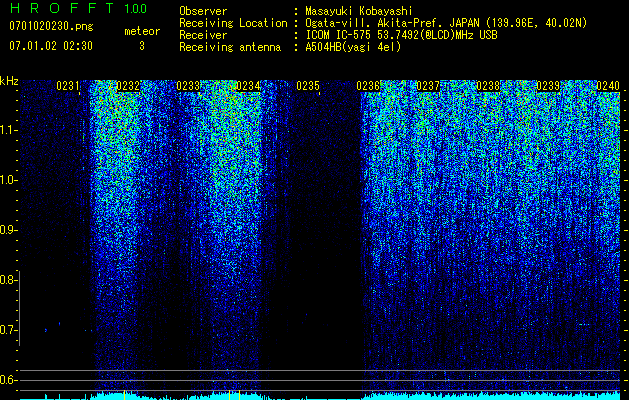This screenshot has height=400, width=629.
Task: Click the meteor count value 3
Action: pyautogui.click(x=142, y=46)
